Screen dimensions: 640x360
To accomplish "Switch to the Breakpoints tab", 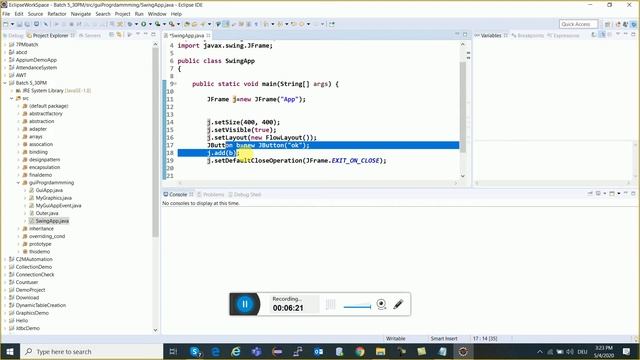I will tap(527, 36).
